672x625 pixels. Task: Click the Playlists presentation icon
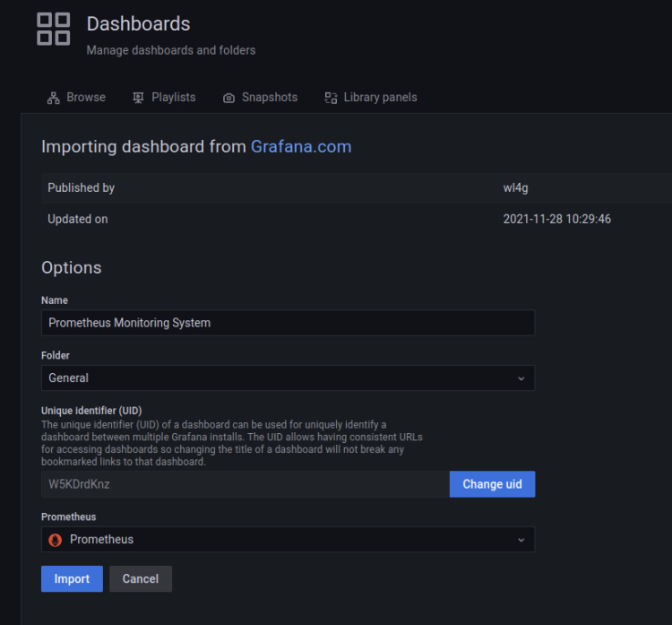(x=138, y=97)
